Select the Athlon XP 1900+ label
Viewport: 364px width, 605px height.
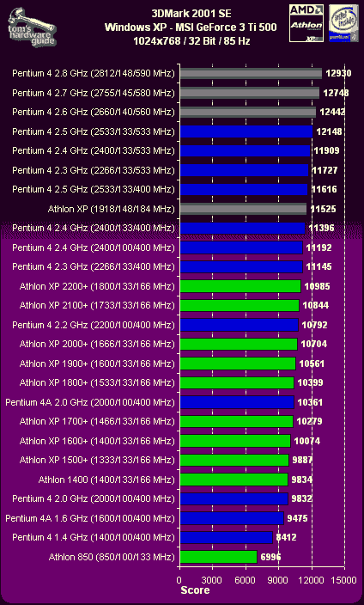97,364
